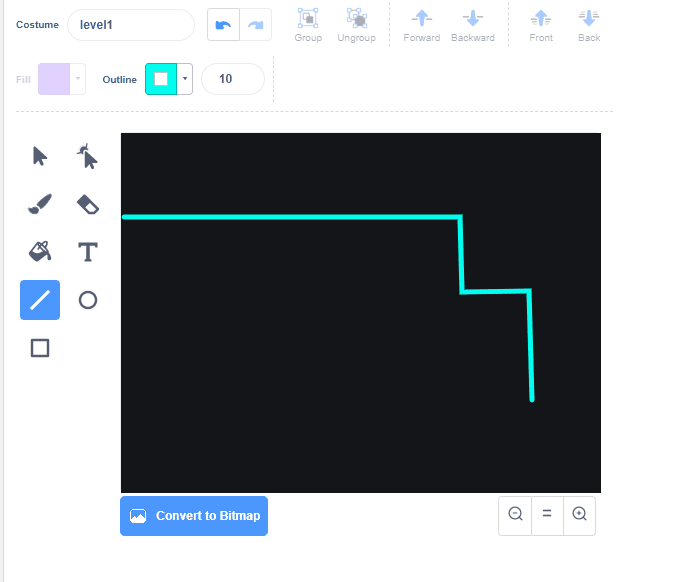695x582 pixels.
Task: Click the Group objects button
Action: [308, 25]
